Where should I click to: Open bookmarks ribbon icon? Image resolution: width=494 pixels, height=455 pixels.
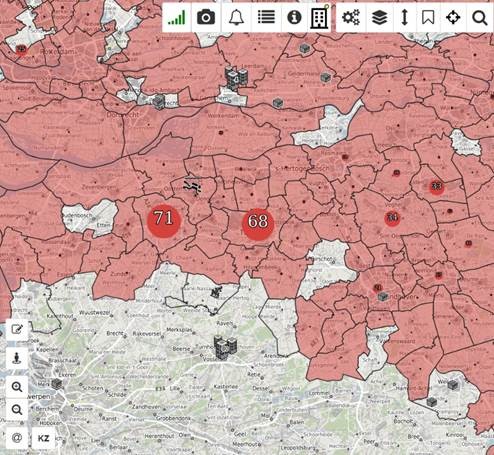(428, 18)
